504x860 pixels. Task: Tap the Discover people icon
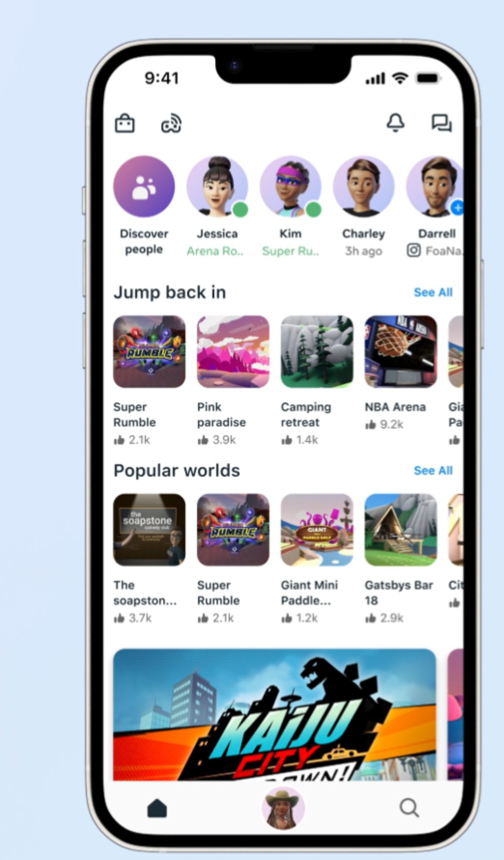(144, 187)
